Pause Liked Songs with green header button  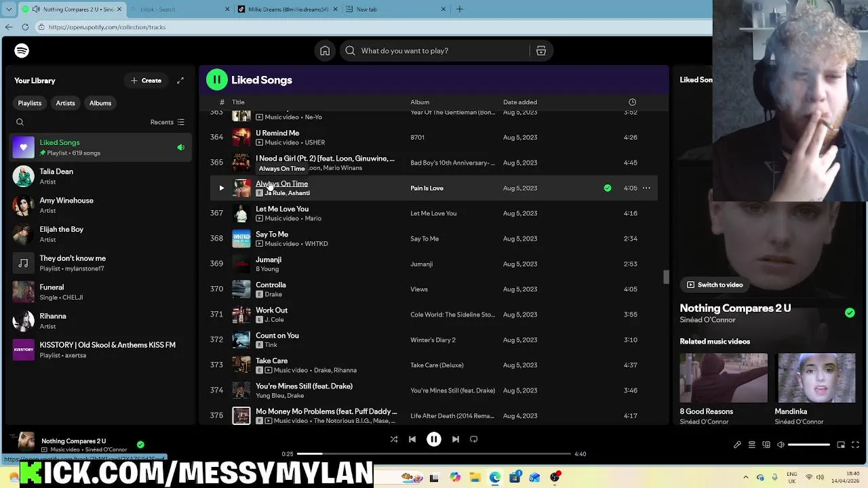pyautogui.click(x=217, y=80)
